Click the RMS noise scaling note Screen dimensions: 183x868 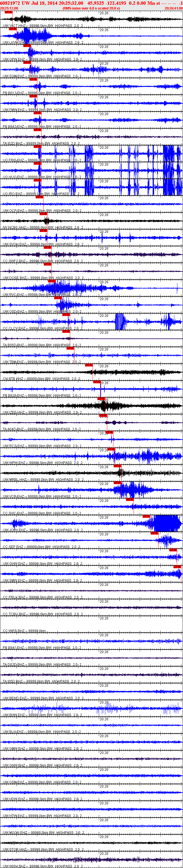[91, 8]
